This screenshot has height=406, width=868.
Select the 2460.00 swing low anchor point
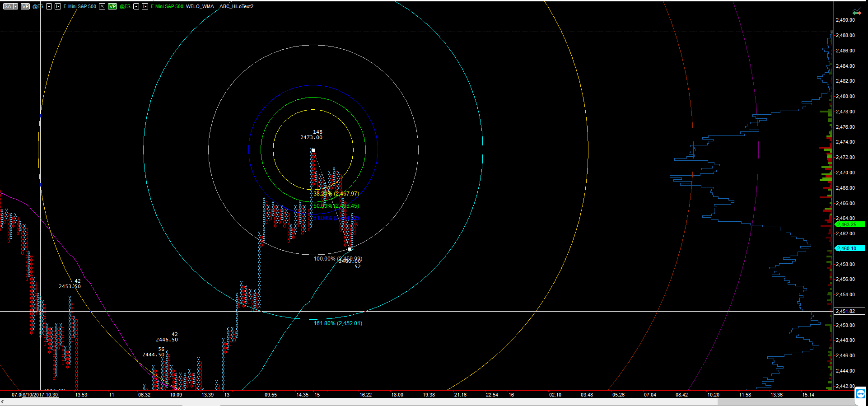click(x=350, y=249)
